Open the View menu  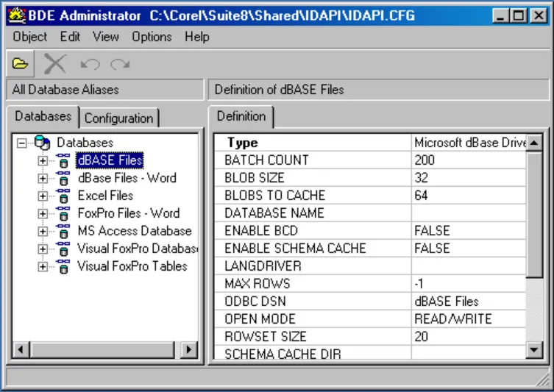106,37
